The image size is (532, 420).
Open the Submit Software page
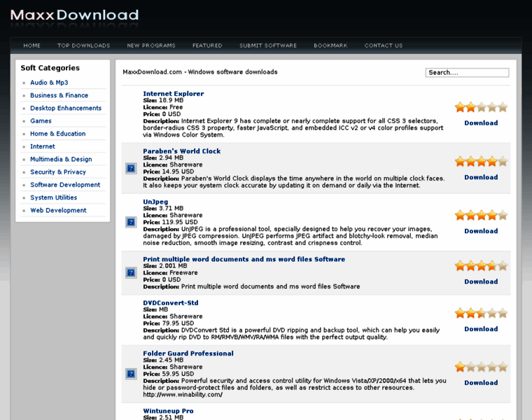point(268,45)
